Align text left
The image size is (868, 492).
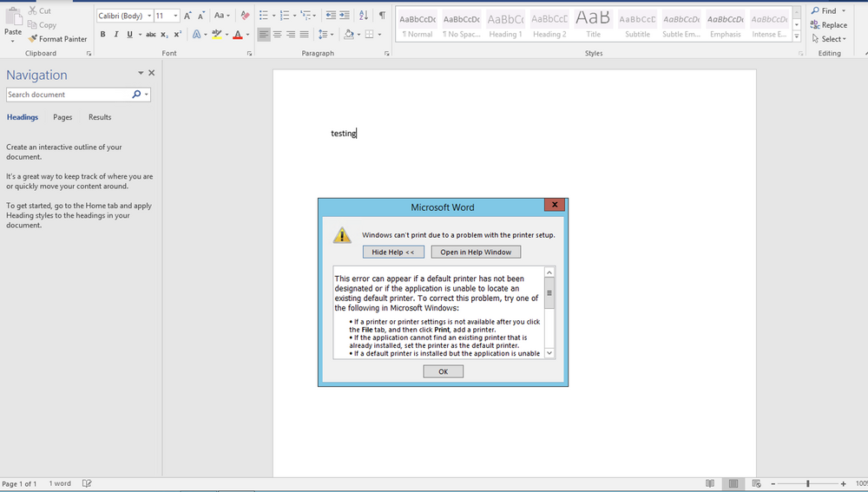pyautogui.click(x=264, y=35)
